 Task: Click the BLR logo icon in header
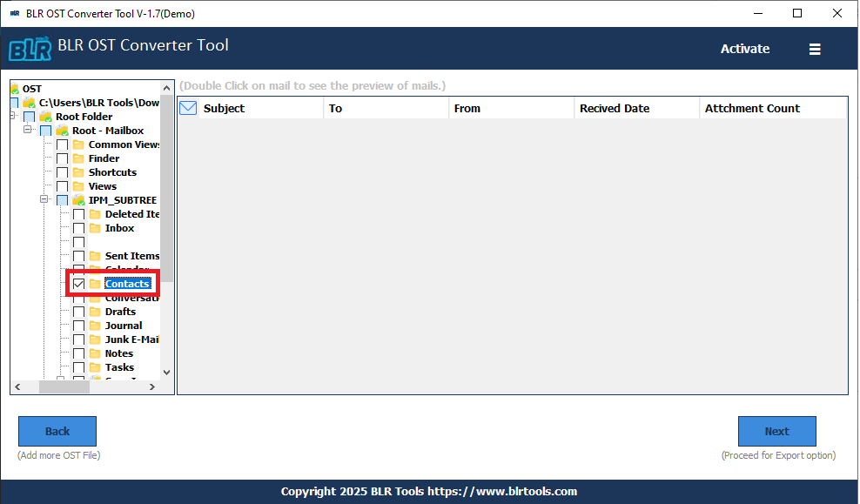pos(29,49)
